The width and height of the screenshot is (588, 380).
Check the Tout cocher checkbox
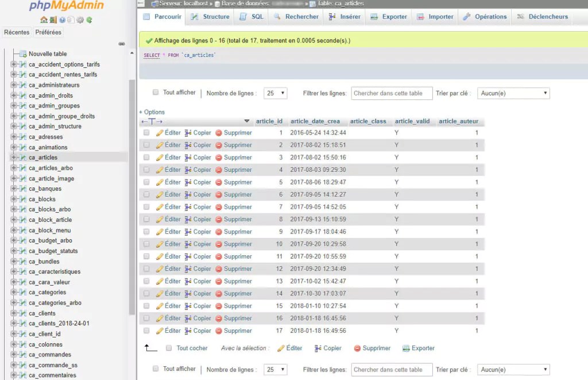(x=168, y=347)
